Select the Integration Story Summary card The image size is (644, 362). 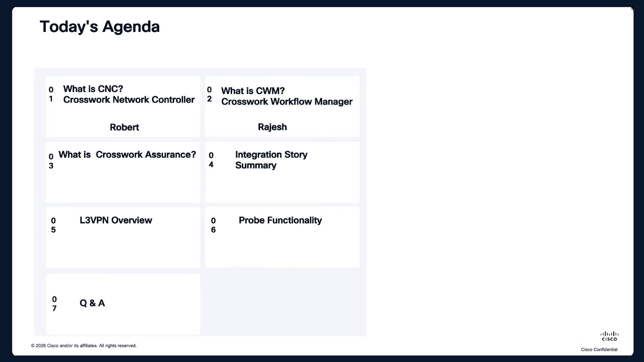(x=282, y=172)
